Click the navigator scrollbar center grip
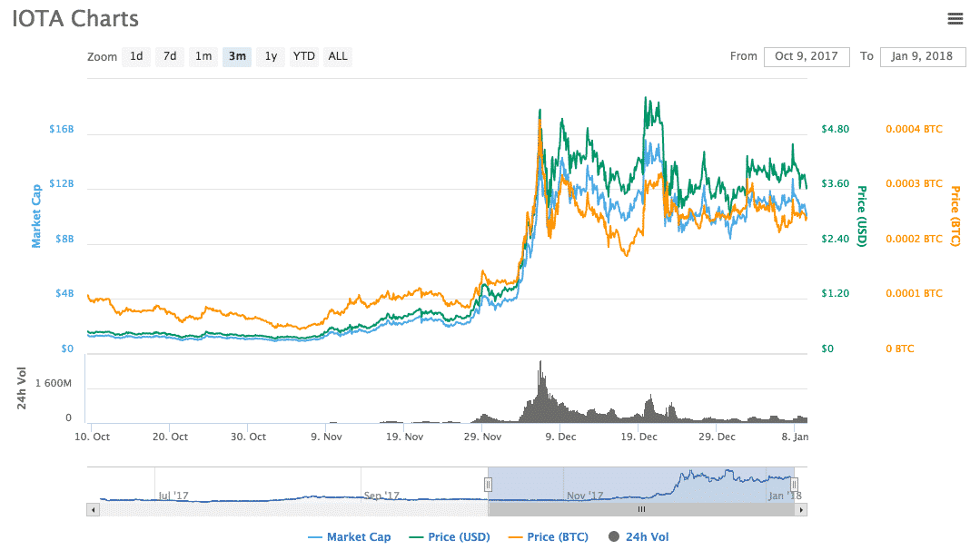Screen dimensions: 980x550 640,510
